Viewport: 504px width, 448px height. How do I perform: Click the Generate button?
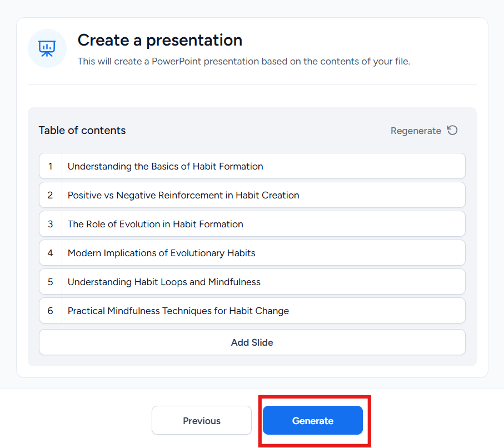pyautogui.click(x=313, y=420)
